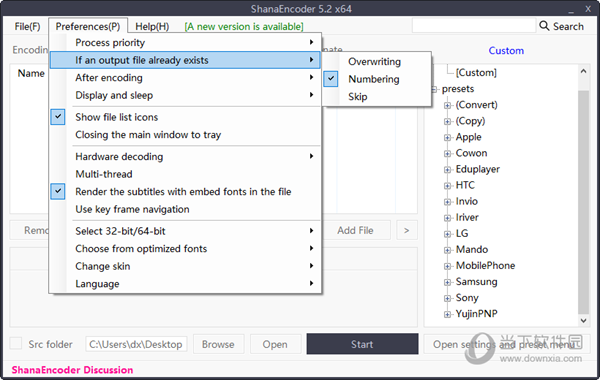The image size is (600, 380).
Task: Expand the LG preset folder
Action: coord(447,234)
